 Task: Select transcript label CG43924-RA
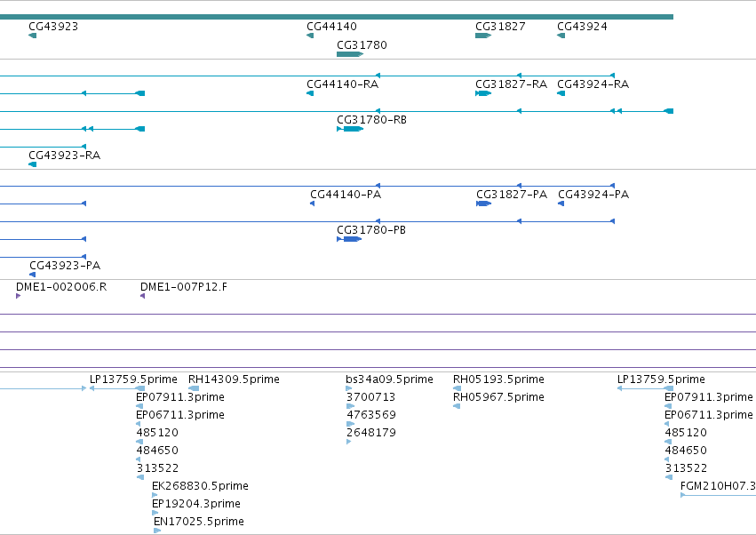(593, 84)
